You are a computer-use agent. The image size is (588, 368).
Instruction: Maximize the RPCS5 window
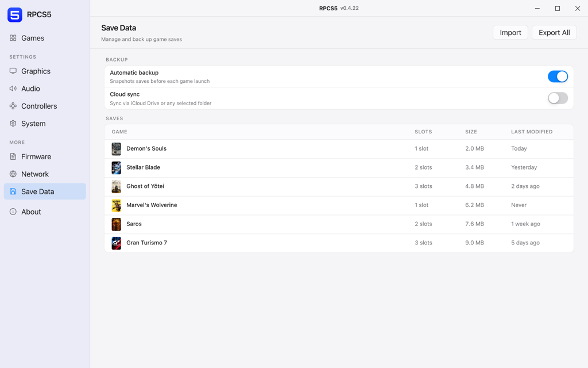pyautogui.click(x=557, y=8)
